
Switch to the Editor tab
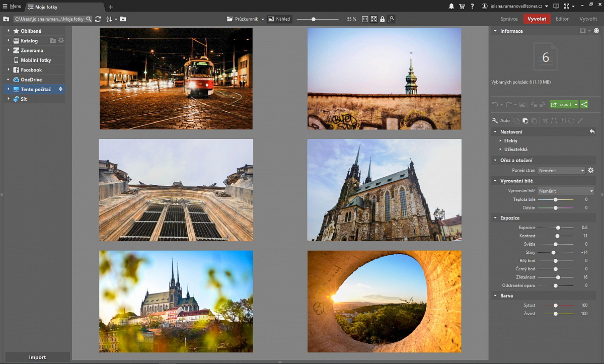coord(562,19)
